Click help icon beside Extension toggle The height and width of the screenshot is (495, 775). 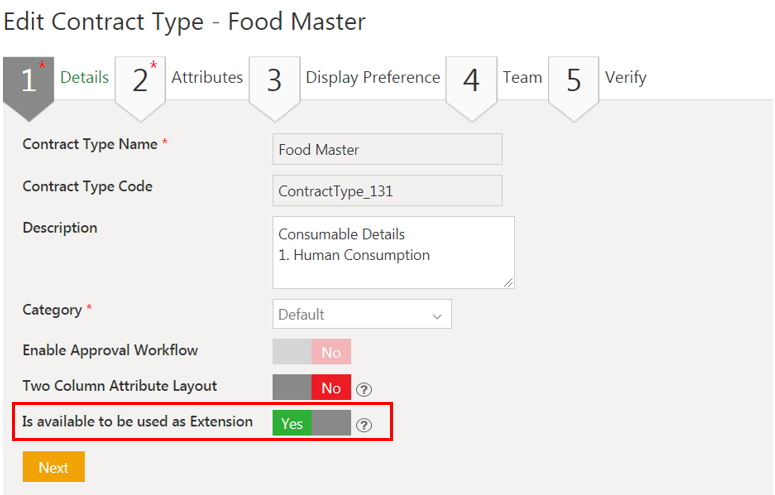click(x=364, y=424)
